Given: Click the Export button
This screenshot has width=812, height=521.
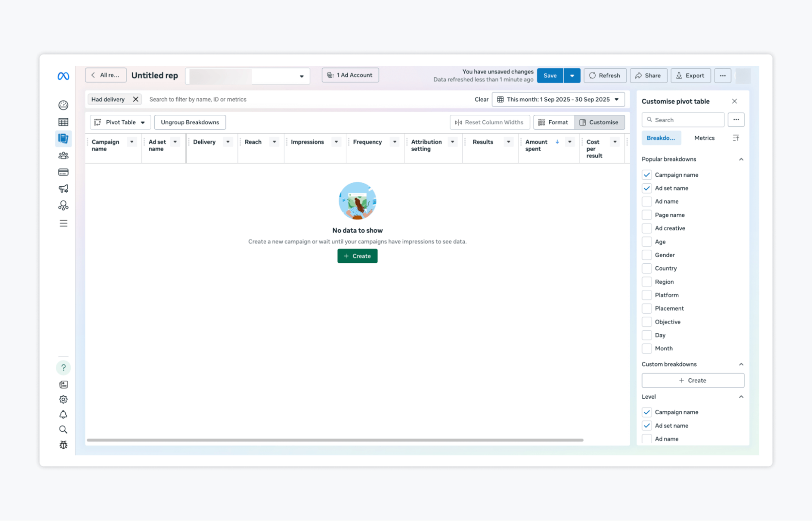Looking at the screenshot, I should tap(690, 76).
